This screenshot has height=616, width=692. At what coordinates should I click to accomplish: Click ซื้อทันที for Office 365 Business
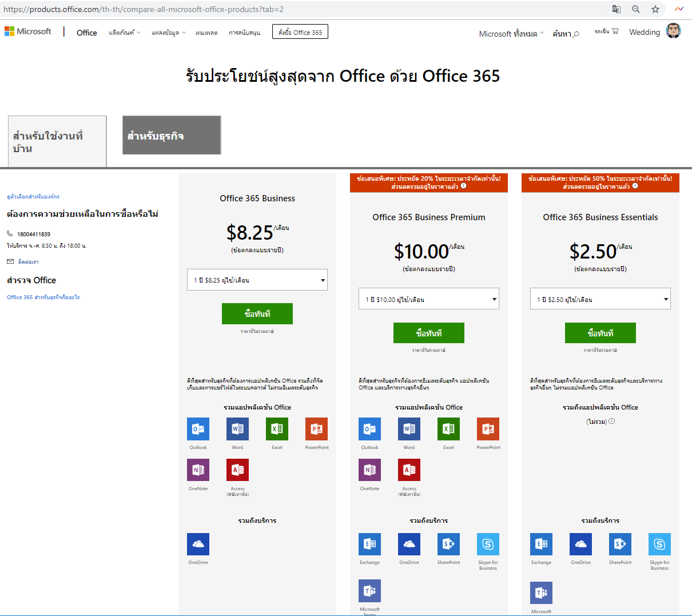coord(257,313)
